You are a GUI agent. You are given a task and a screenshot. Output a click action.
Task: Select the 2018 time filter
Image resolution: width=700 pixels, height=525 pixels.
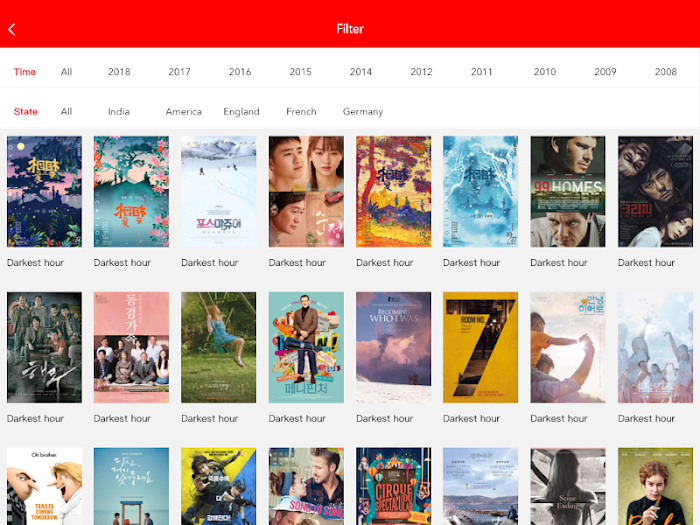pos(119,72)
